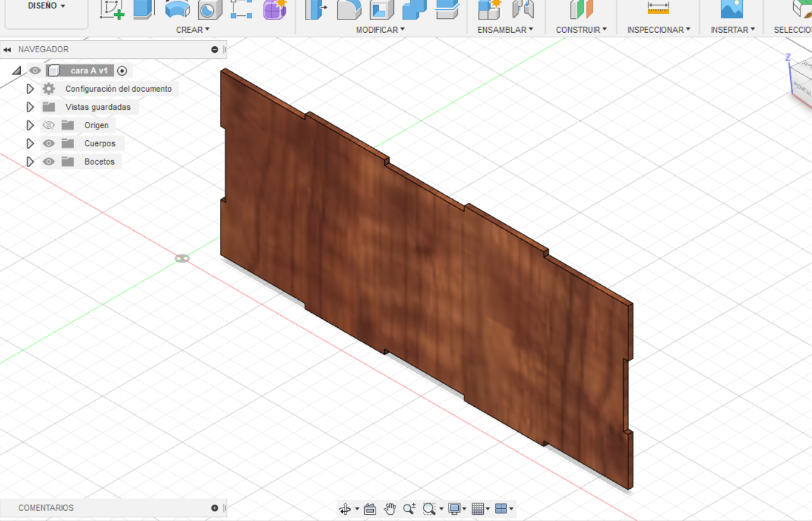The image size is (812, 521).
Task: Hide the Cuerpos folder with eye icon
Action: pos(49,144)
